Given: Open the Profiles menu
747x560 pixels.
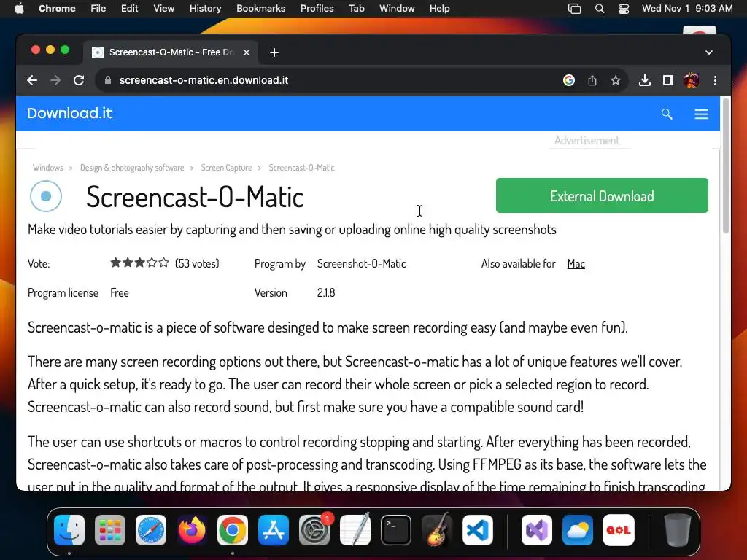Looking at the screenshot, I should tap(317, 9).
